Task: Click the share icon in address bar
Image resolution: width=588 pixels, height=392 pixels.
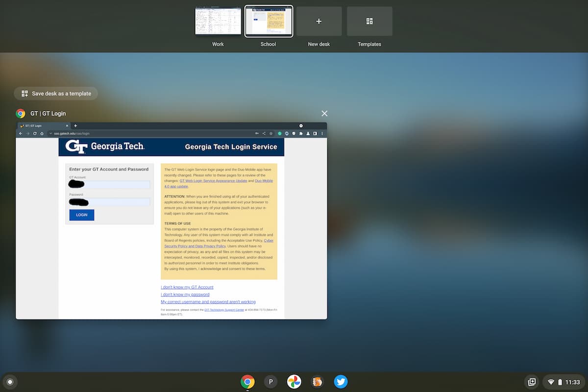Action: [x=264, y=133]
